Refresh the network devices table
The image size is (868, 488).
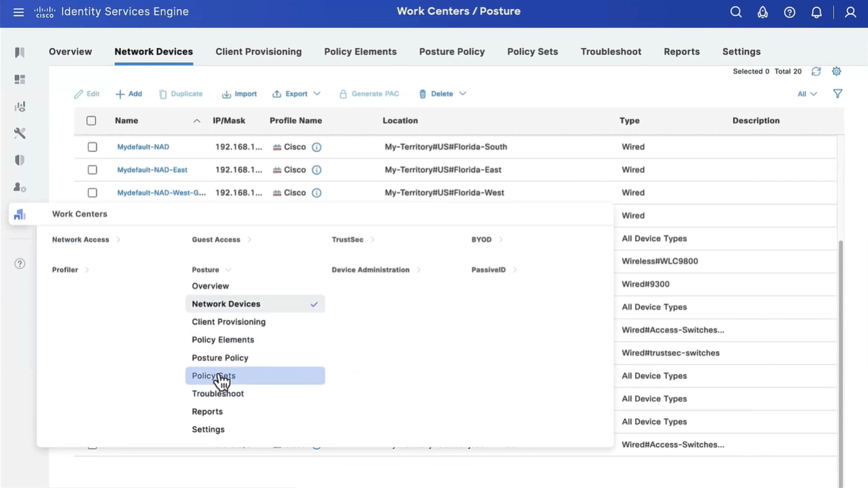[816, 72]
